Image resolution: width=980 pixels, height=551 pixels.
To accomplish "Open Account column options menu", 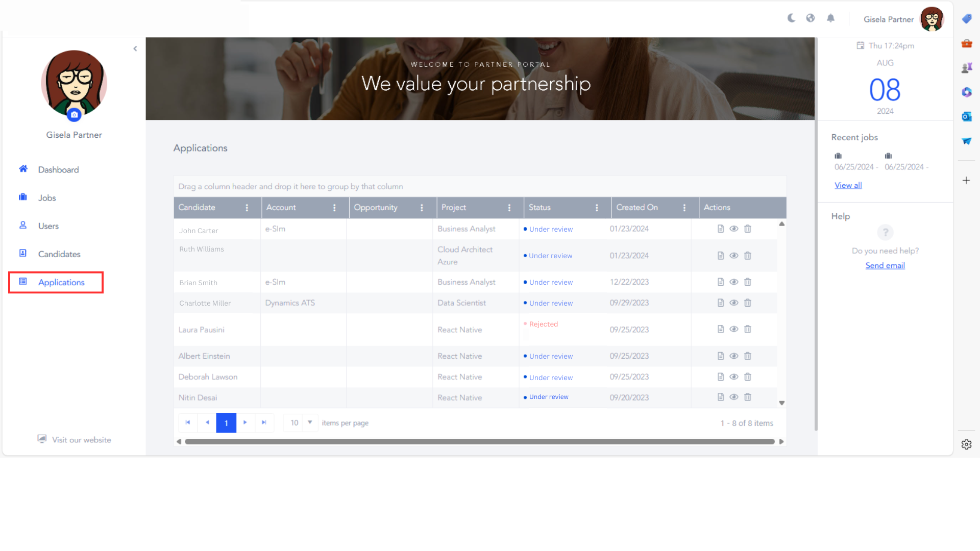I will click(x=334, y=208).
